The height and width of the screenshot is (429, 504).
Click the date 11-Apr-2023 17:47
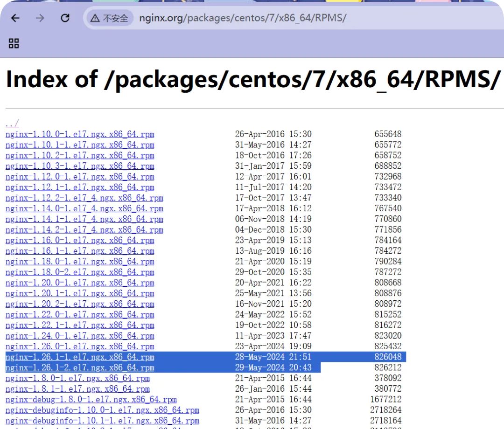[x=273, y=335]
